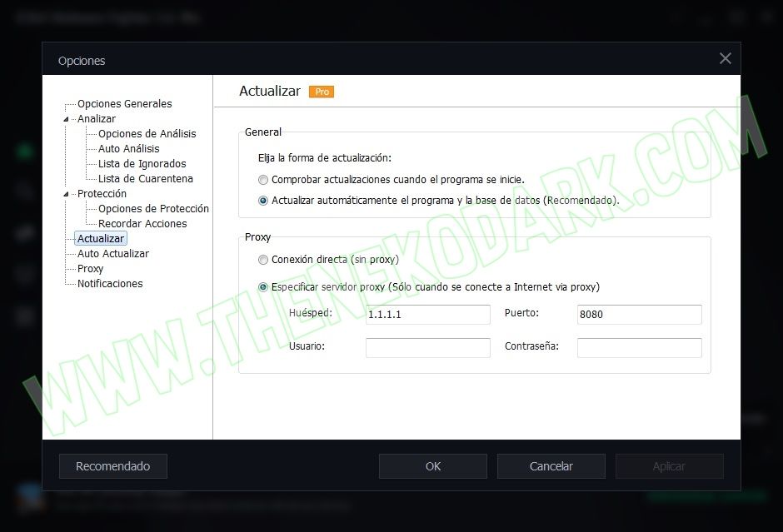783x532 pixels.
Task: Collapse the Analizar tree branch arrow
Action: [x=66, y=119]
